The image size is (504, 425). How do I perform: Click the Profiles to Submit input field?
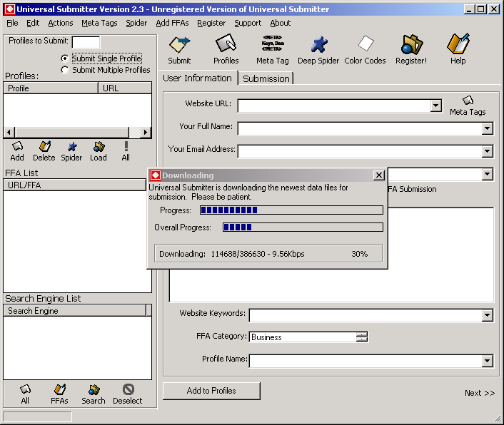[x=86, y=42]
